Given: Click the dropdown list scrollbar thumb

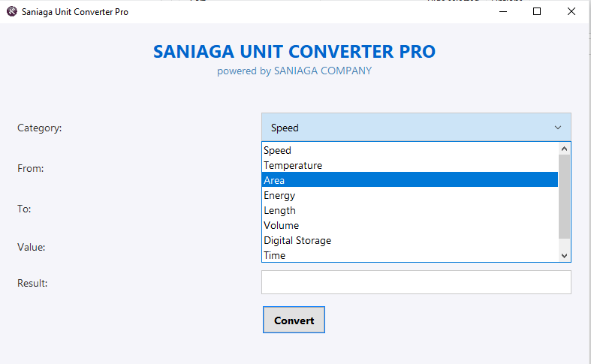Looking at the screenshot, I should [x=564, y=197].
